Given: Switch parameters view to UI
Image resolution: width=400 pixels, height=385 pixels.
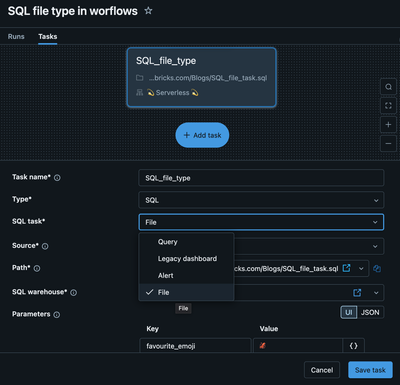Looking at the screenshot, I should (x=349, y=312).
